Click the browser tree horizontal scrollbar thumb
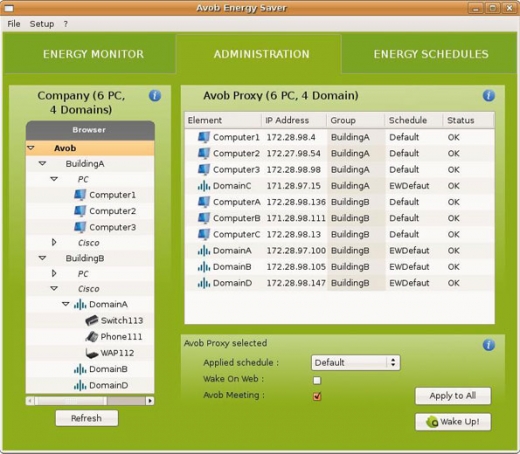 pos(71,401)
